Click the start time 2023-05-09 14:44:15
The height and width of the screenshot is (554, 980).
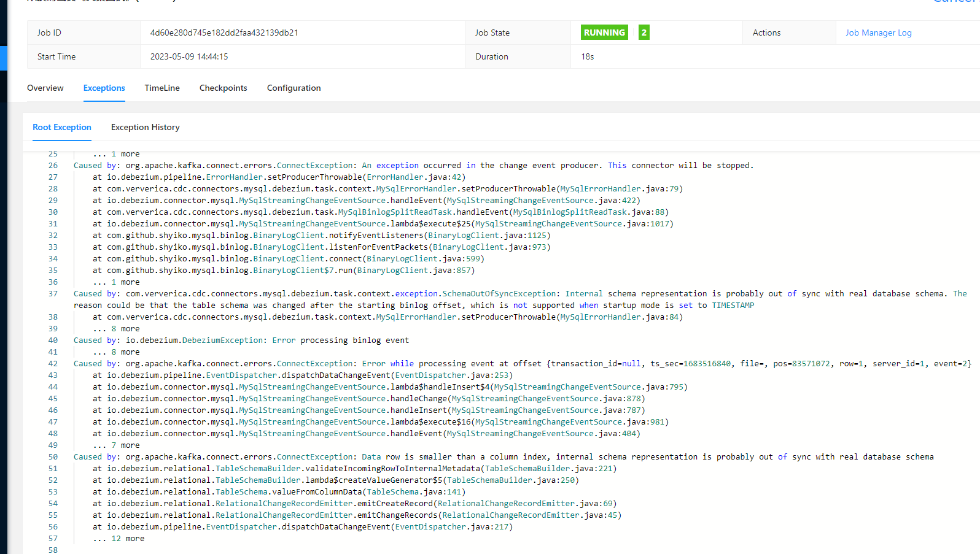189,56
